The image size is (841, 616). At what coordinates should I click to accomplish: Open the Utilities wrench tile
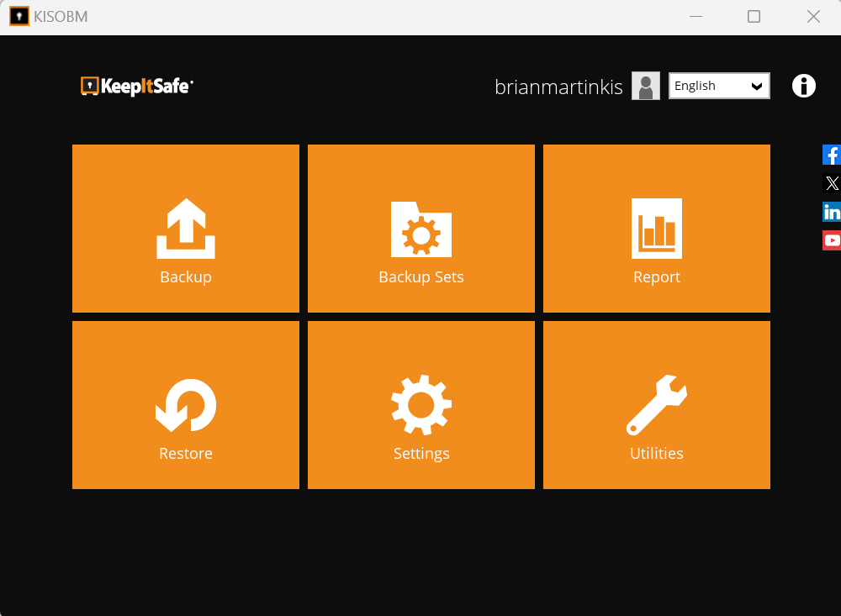657,405
